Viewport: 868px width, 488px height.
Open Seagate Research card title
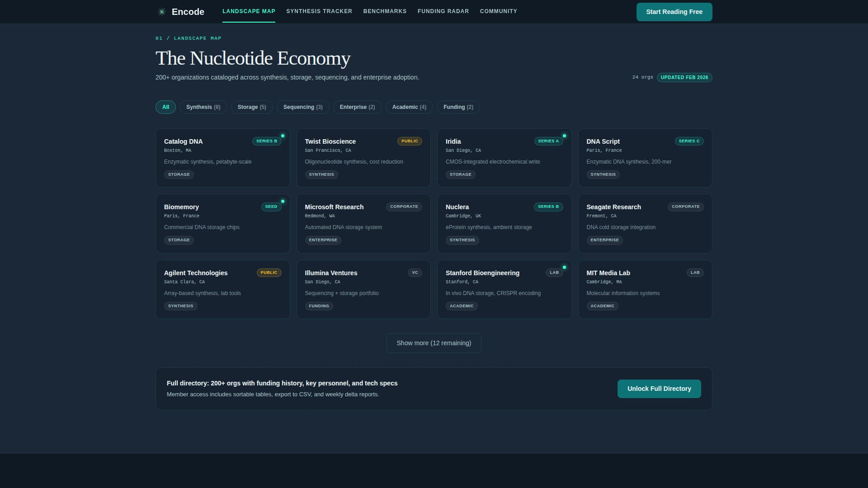[613, 207]
